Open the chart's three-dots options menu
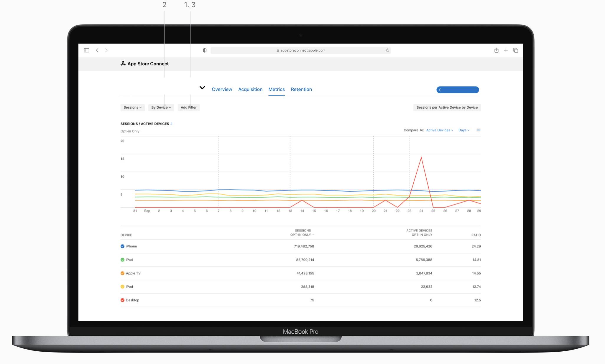This screenshot has height=364, width=605. coord(479,130)
